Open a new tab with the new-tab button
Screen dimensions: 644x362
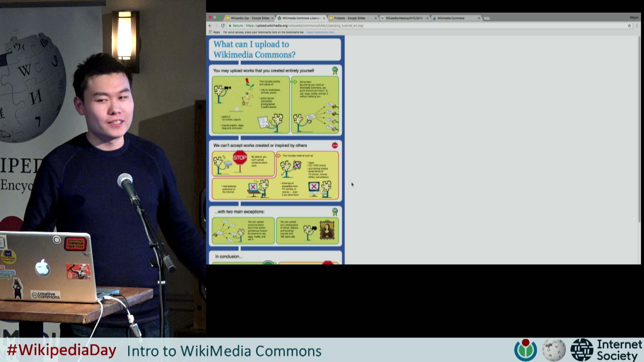(487, 18)
